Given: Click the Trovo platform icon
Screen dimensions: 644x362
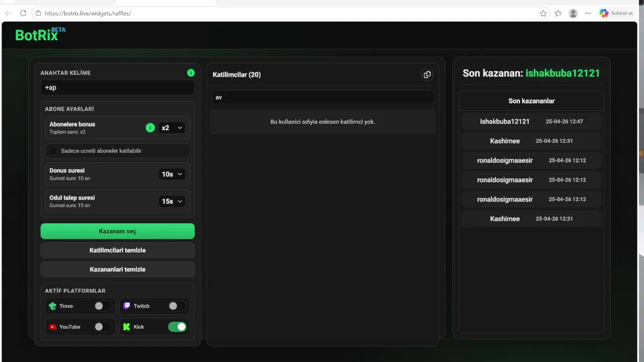Looking at the screenshot, I should 52,306.
